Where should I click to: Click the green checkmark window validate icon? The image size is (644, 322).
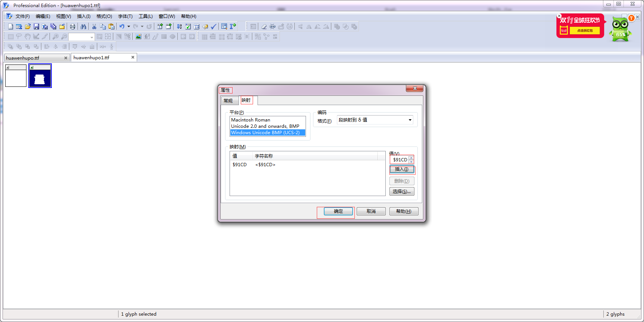pyautogui.click(x=188, y=26)
